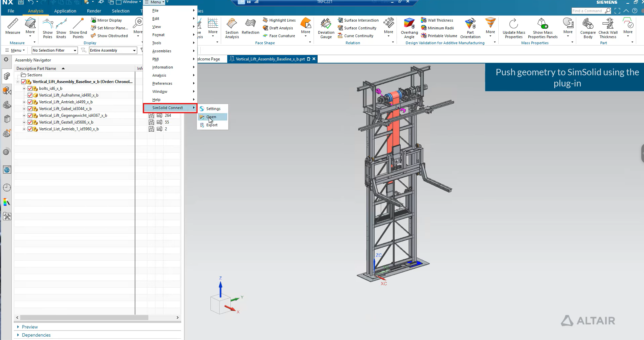Expand the Dependencies section
The image size is (644, 340).
click(x=18, y=335)
